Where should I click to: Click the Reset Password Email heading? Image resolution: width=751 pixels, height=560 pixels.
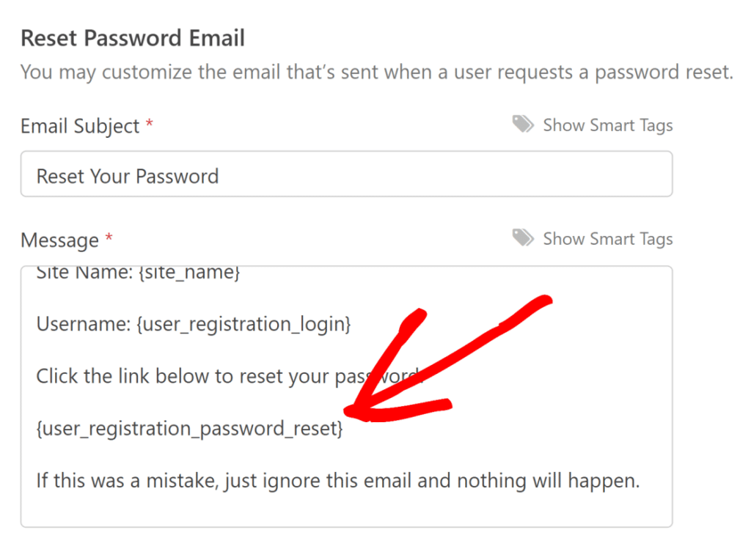point(133,37)
